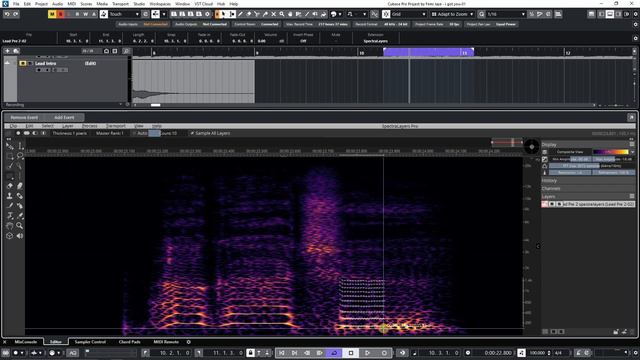
Task: Open the SpectraLayers Process menu
Action: pyautogui.click(x=90, y=126)
